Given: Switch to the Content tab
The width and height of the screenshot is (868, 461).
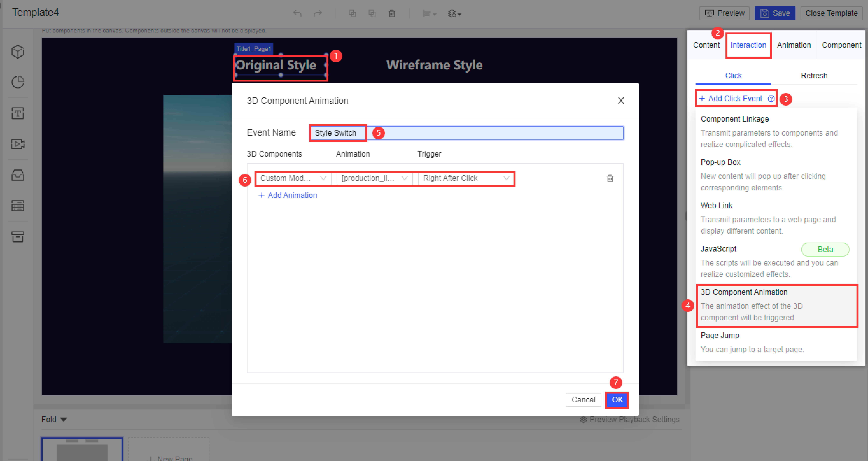Looking at the screenshot, I should [x=706, y=45].
